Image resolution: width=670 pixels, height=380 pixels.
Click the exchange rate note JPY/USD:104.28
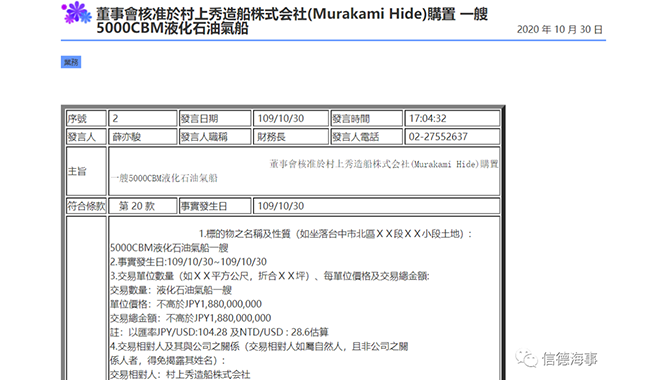[x=219, y=332]
